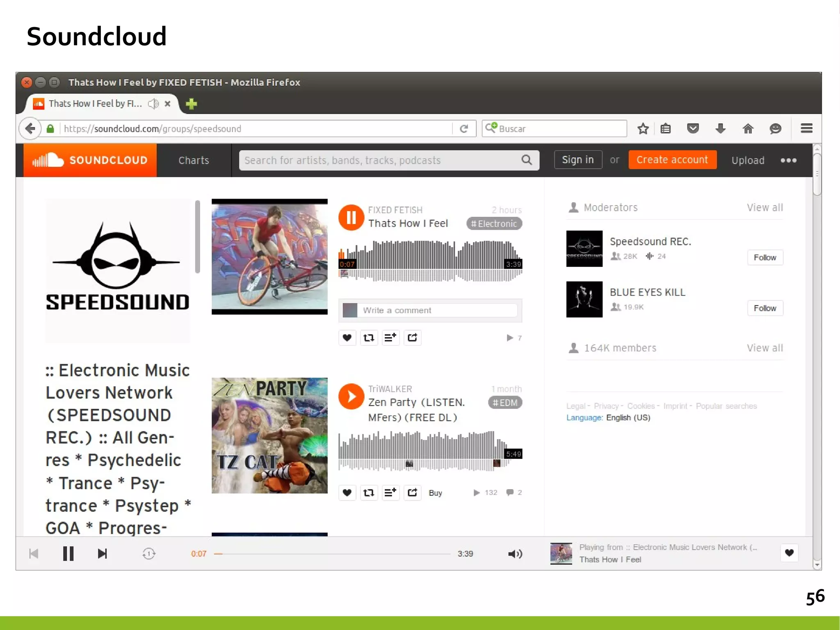Open a new tab with green plus
840x630 pixels.
click(x=191, y=104)
